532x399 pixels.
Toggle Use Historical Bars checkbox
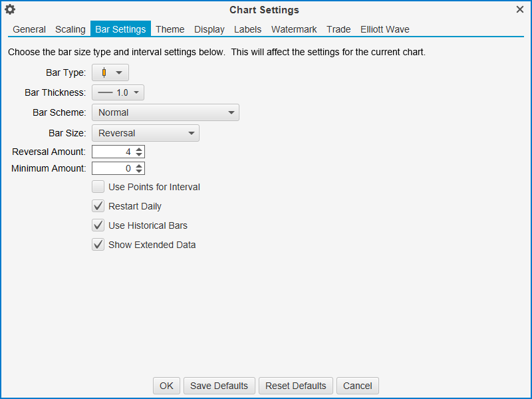[98, 225]
